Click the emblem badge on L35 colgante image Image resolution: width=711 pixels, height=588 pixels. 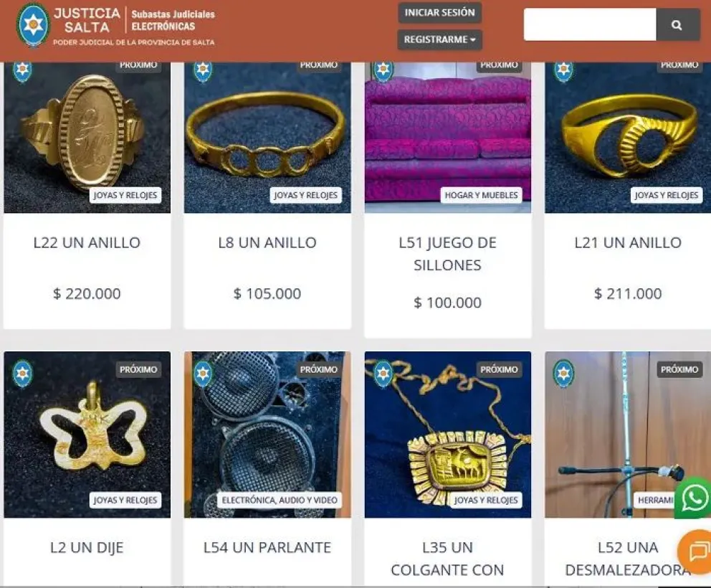pyautogui.click(x=383, y=374)
